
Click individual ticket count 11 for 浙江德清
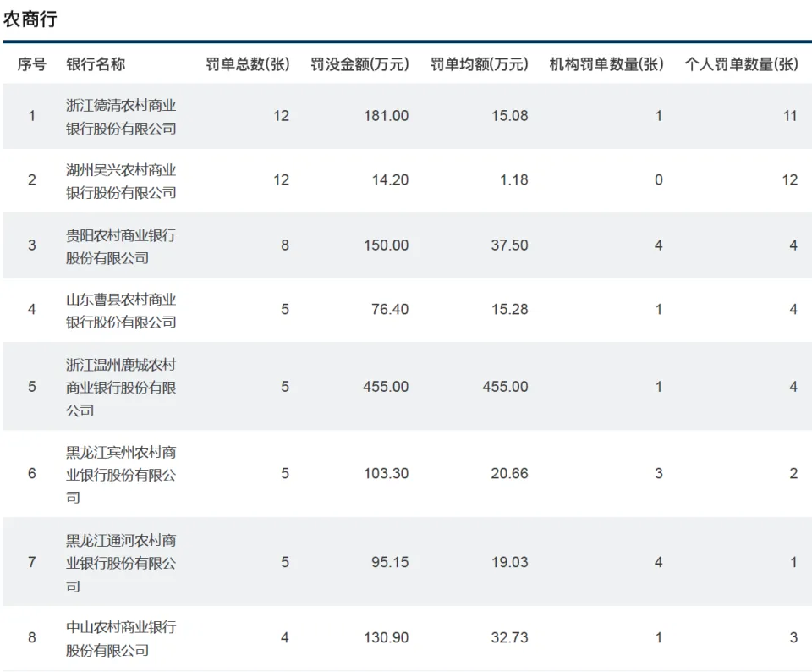coord(790,116)
